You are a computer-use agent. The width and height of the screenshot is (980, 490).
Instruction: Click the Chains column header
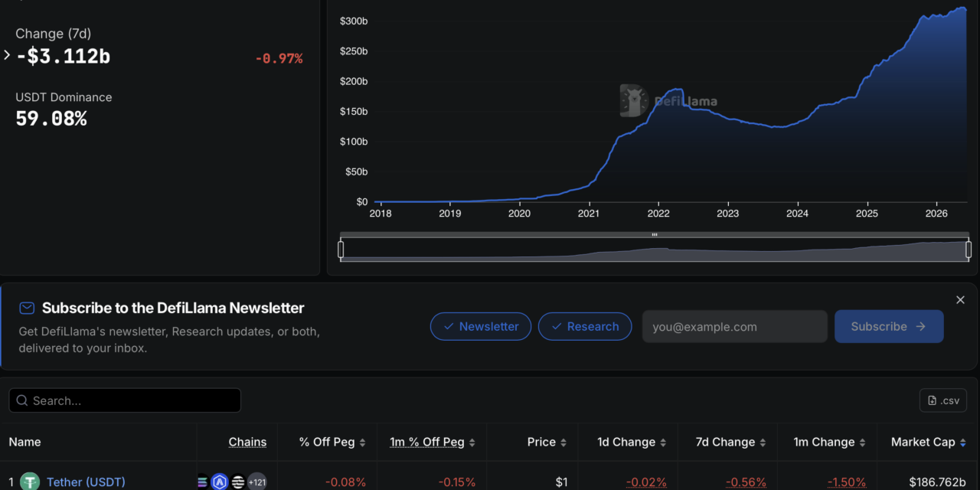click(247, 442)
